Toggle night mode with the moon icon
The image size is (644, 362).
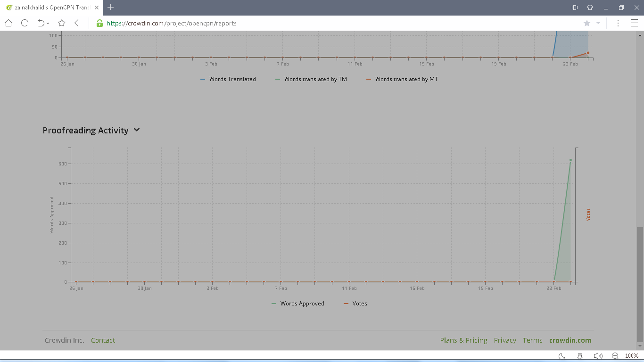tap(562, 356)
